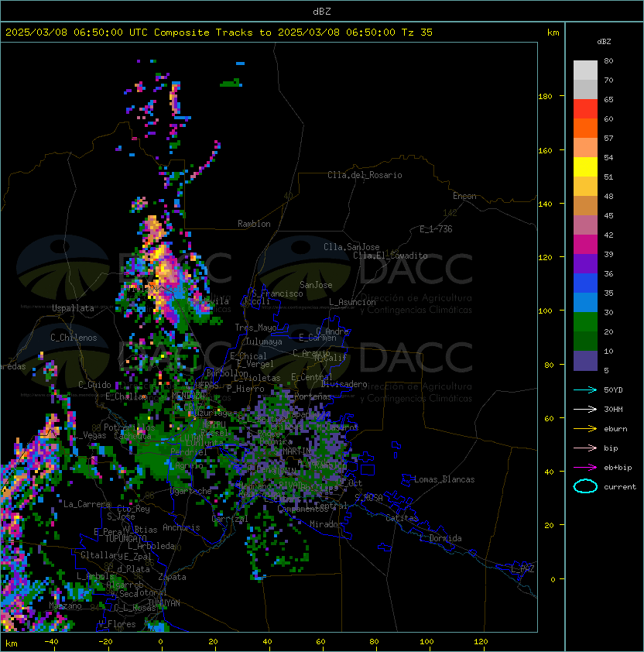Click the 'S_Francisco' map label
644x652 pixels.
tap(277, 293)
